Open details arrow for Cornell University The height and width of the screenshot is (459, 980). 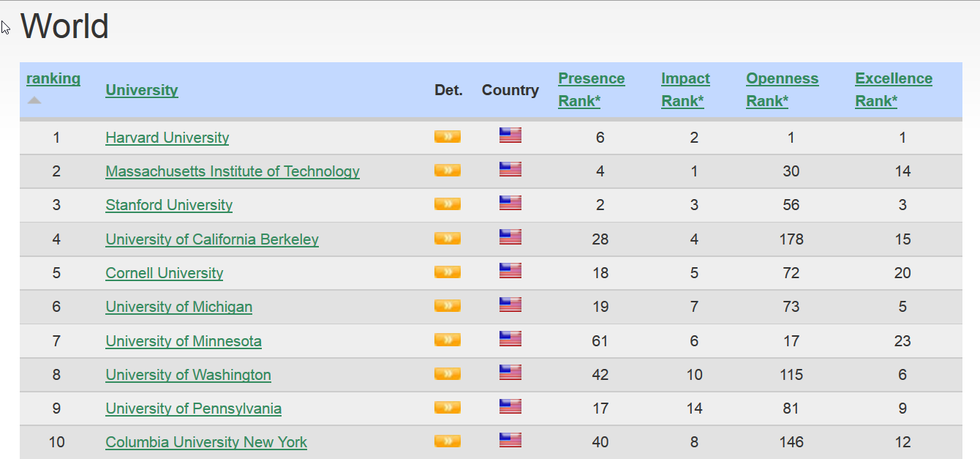447,272
